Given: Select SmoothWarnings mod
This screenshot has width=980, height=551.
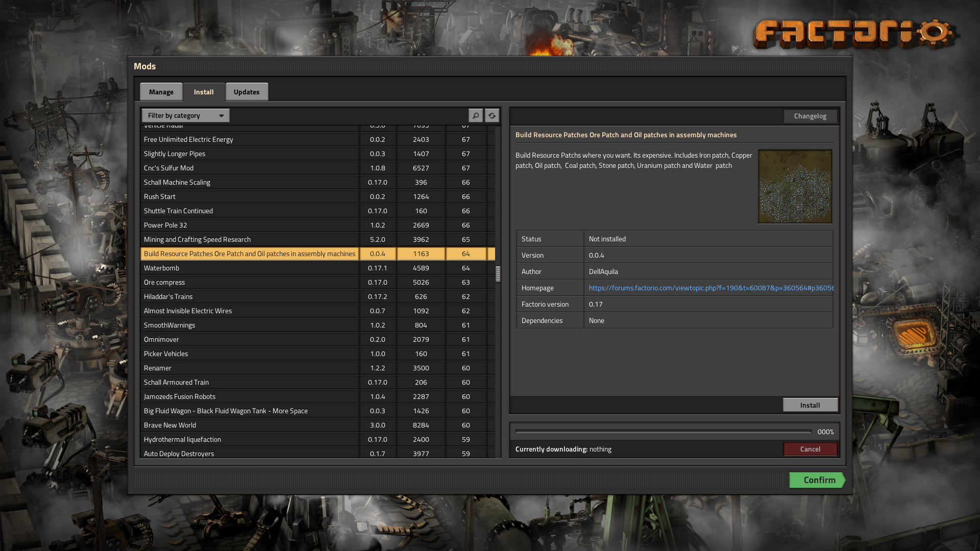Looking at the screenshot, I should point(317,325).
